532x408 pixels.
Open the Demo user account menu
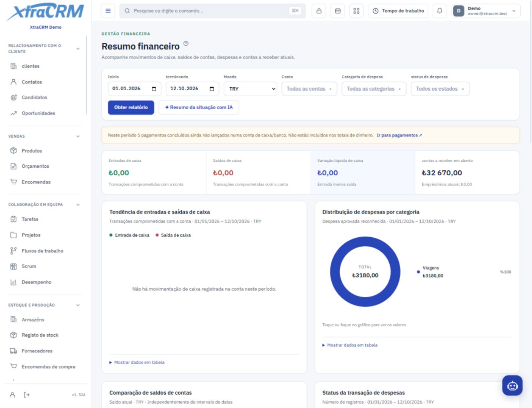(x=486, y=11)
